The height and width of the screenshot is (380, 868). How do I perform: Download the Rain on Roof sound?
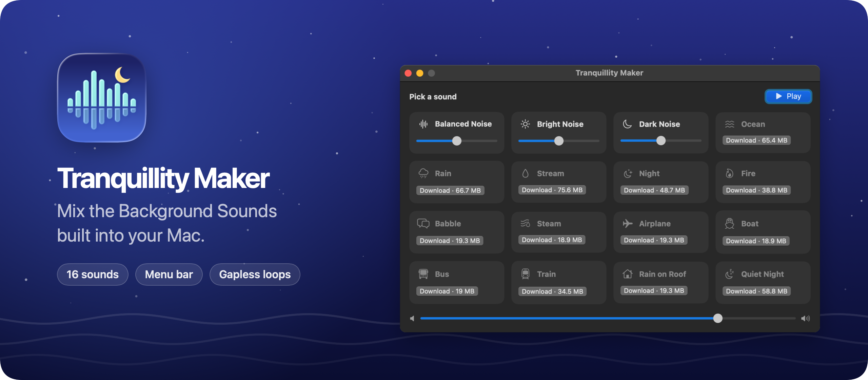654,291
